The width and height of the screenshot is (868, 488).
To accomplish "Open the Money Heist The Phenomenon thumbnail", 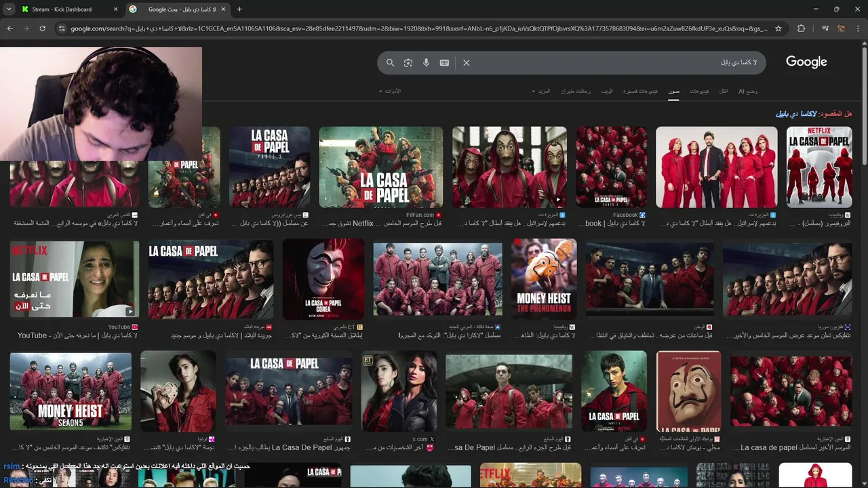I will (x=544, y=279).
